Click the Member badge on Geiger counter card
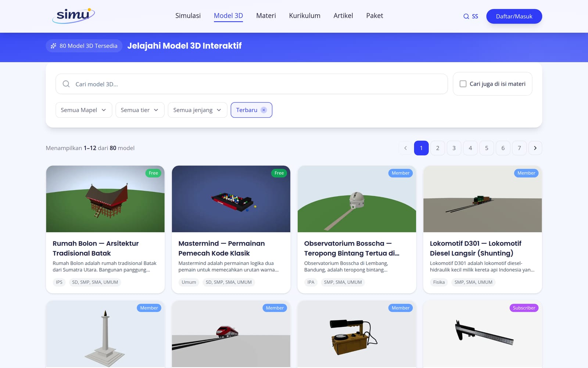Image resolution: width=588 pixels, height=368 pixels. (x=401, y=308)
